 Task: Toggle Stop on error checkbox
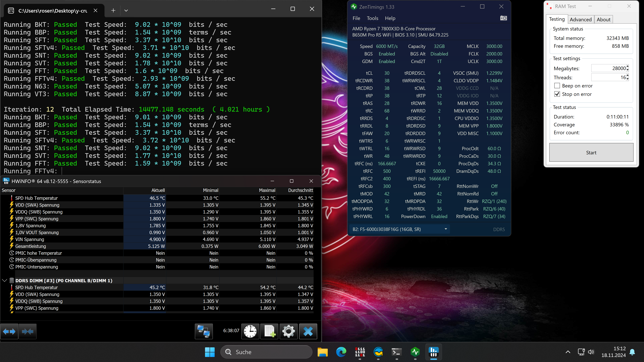click(557, 94)
